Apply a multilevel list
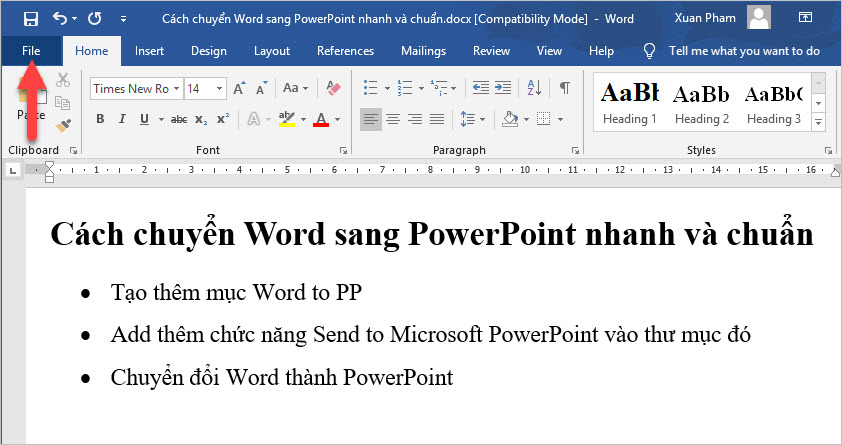The image size is (842, 445). pos(439,88)
